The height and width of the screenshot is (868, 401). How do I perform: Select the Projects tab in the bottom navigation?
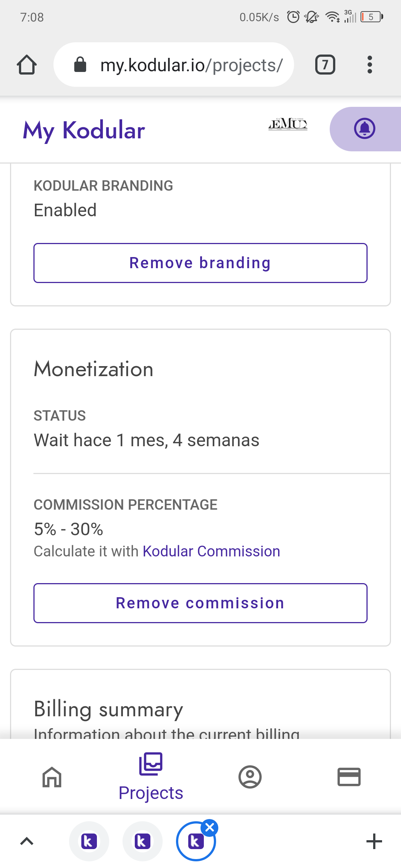[x=151, y=777]
